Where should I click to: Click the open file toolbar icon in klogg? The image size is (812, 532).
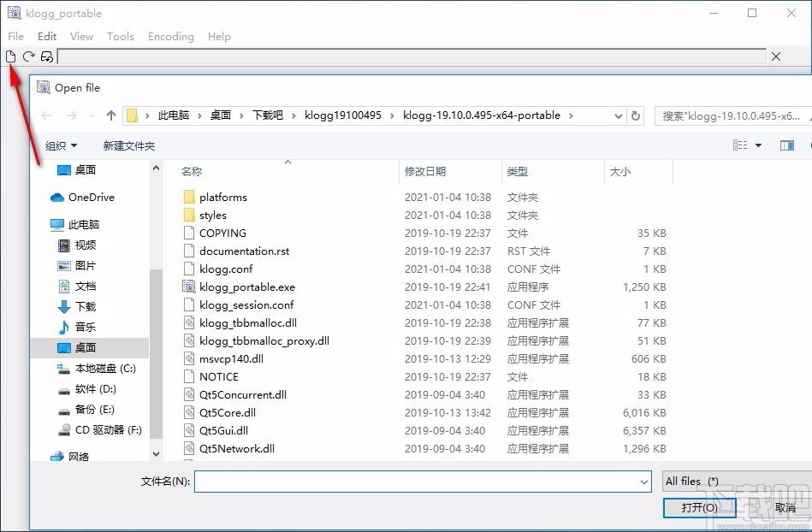click(10, 56)
